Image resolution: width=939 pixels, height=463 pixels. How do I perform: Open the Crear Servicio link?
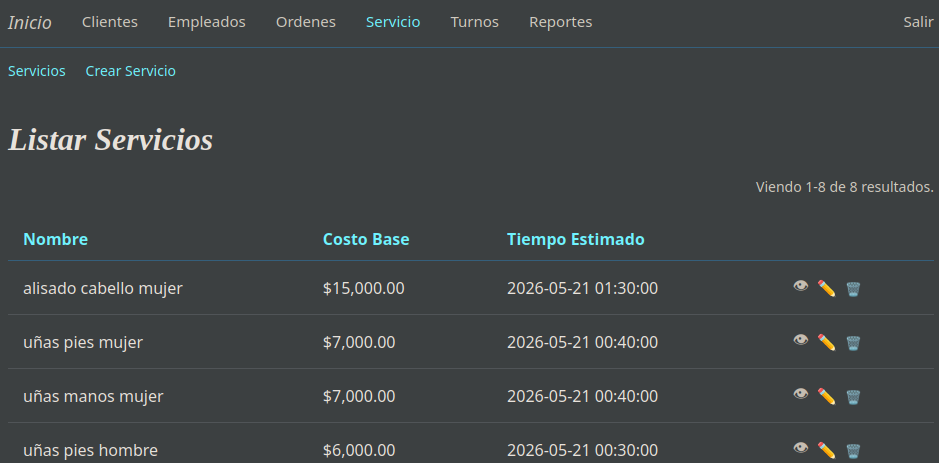(131, 71)
